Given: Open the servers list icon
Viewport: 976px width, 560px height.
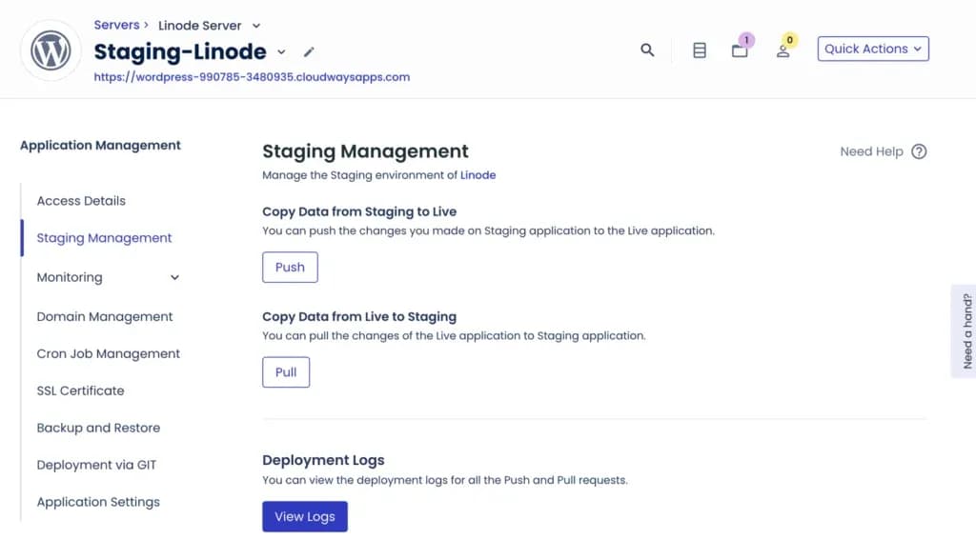Looking at the screenshot, I should pyautogui.click(x=699, y=50).
